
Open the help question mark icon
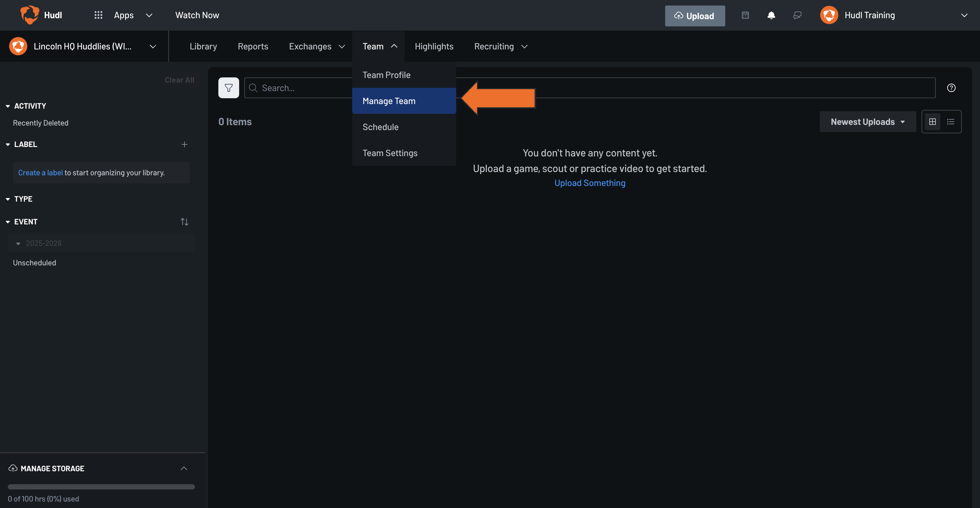pos(951,87)
